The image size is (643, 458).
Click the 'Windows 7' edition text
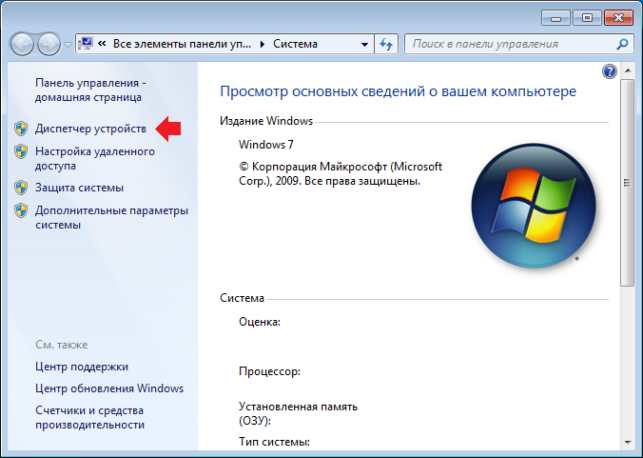pos(266,145)
